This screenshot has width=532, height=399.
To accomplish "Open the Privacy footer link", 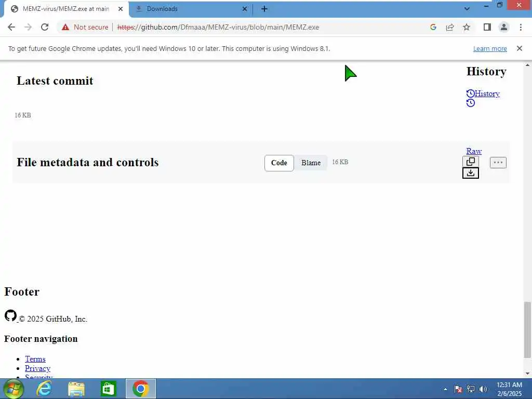I will [x=37, y=368].
